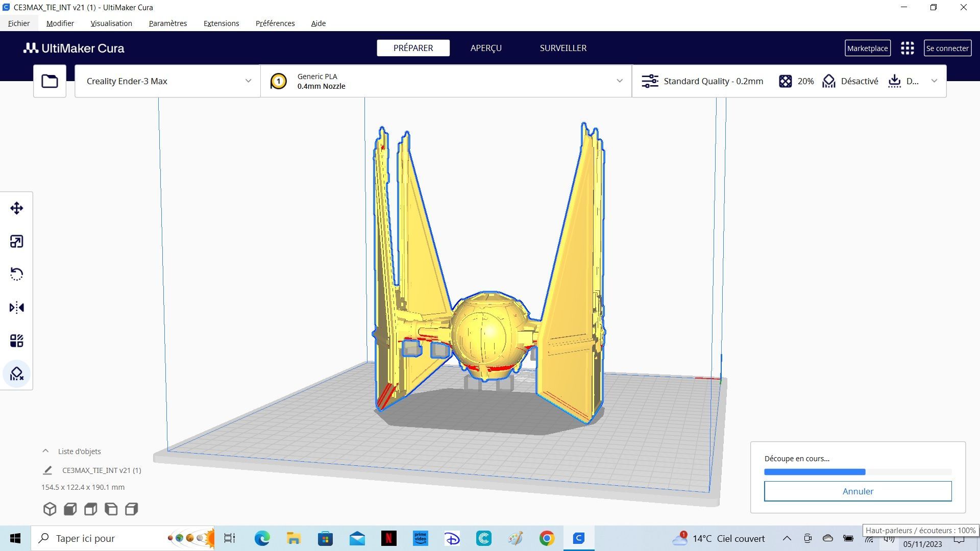Expand the print settings panel chevron
980x551 pixels.
coord(934,81)
